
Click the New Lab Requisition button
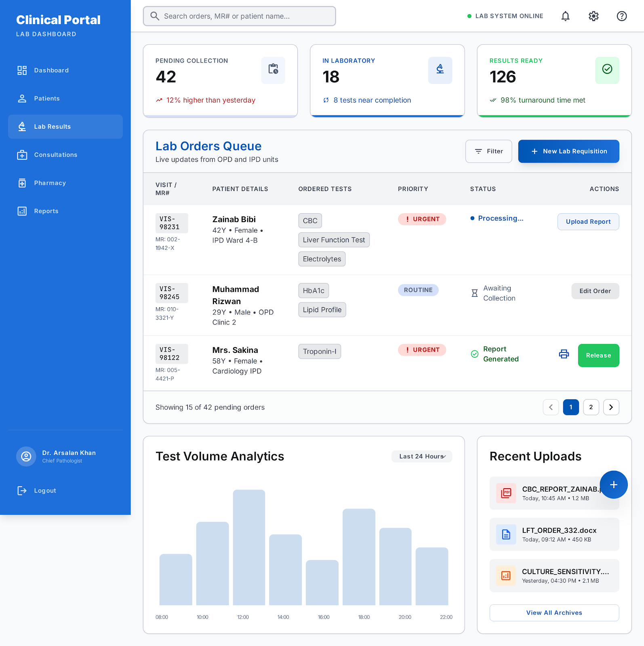pyautogui.click(x=569, y=151)
